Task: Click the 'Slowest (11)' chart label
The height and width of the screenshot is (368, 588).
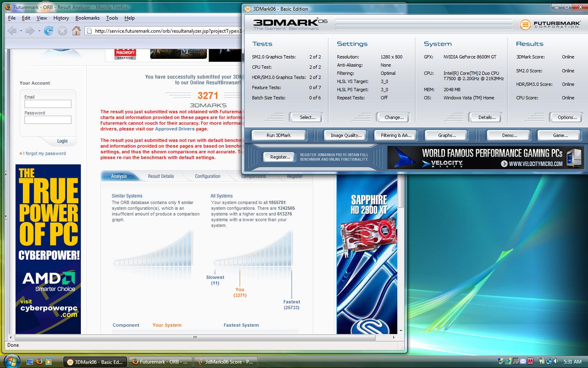Action: pyautogui.click(x=215, y=280)
